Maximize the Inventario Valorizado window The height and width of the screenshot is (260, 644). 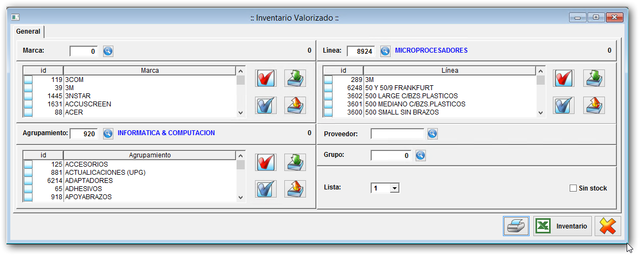596,18
